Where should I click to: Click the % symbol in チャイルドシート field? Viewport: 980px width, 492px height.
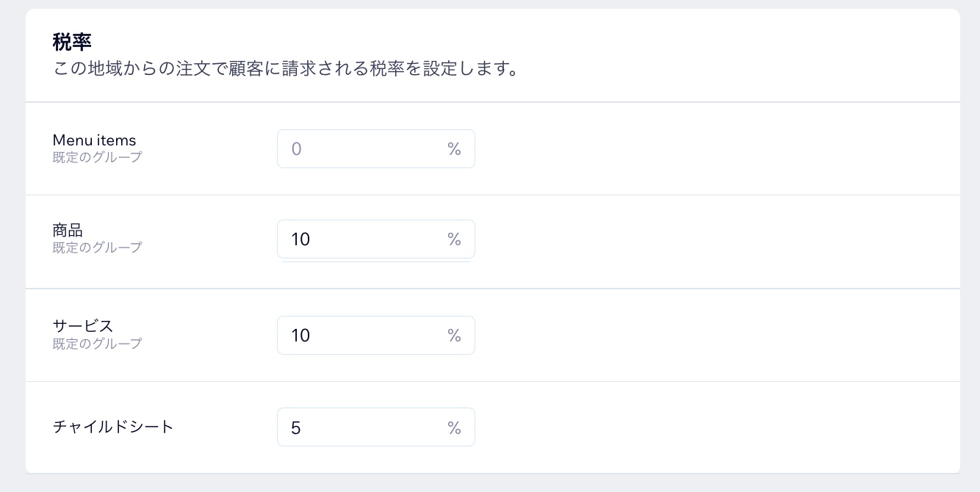click(x=454, y=427)
